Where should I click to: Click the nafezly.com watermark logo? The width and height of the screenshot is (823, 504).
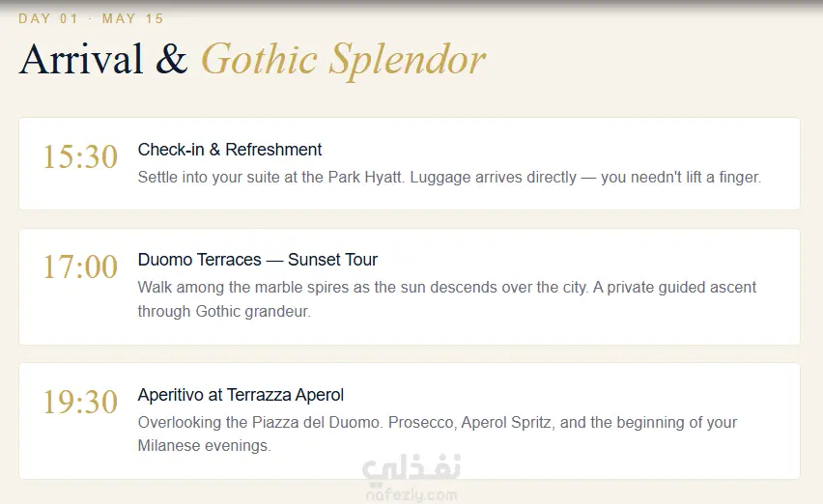coord(411,494)
